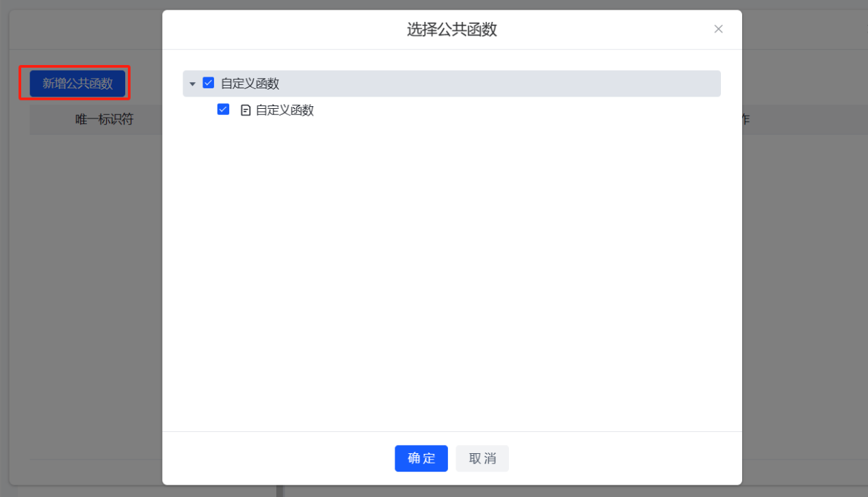The image size is (868, 497).
Task: Click the empty area below the function tree
Action: click(451, 274)
